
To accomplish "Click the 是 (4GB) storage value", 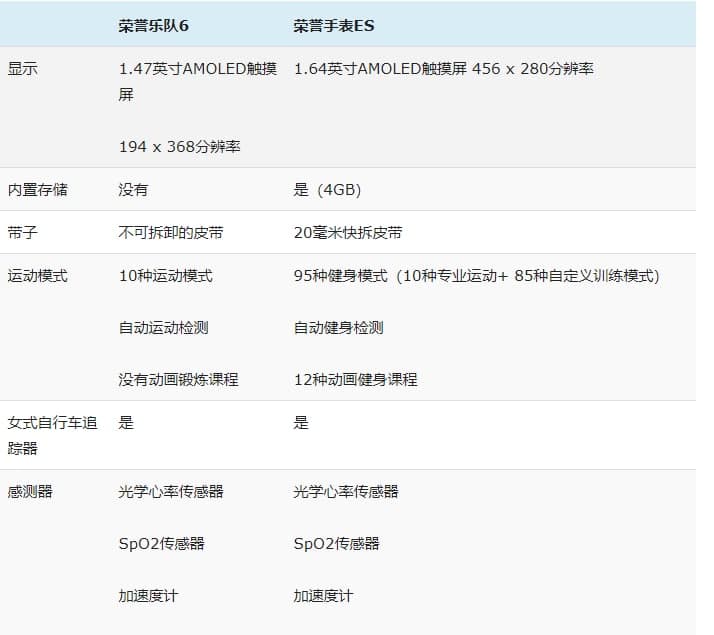I will tap(327, 189).
